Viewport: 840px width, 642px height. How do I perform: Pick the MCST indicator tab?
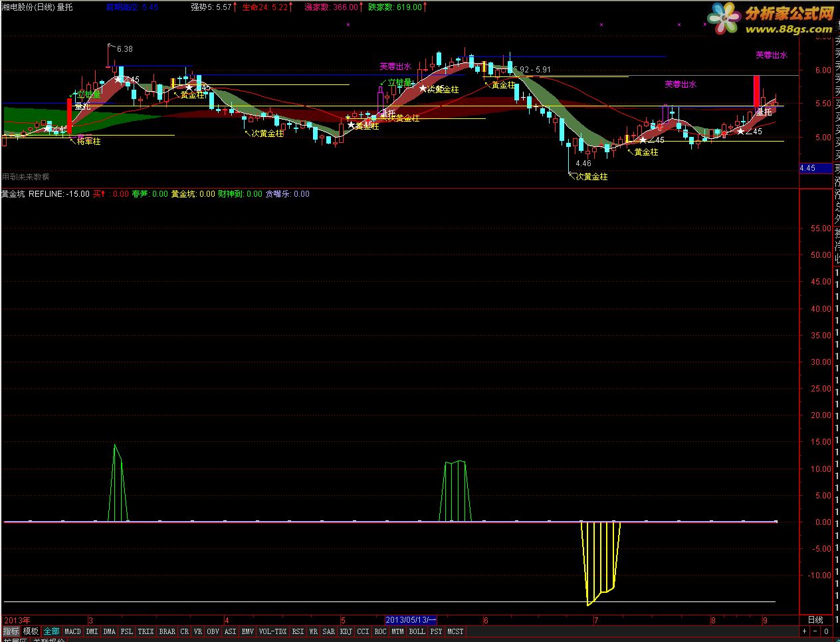pyautogui.click(x=456, y=631)
